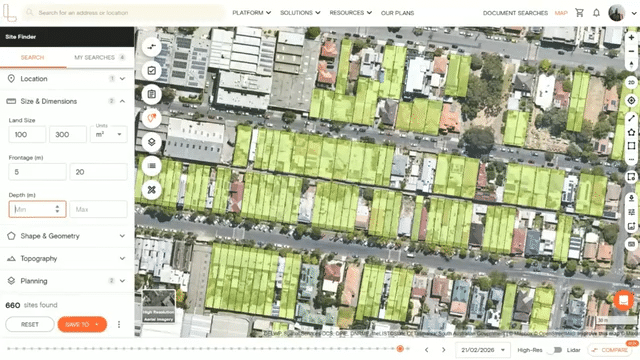Click the Reset button
This screenshot has height=360, width=640.
[x=29, y=324]
